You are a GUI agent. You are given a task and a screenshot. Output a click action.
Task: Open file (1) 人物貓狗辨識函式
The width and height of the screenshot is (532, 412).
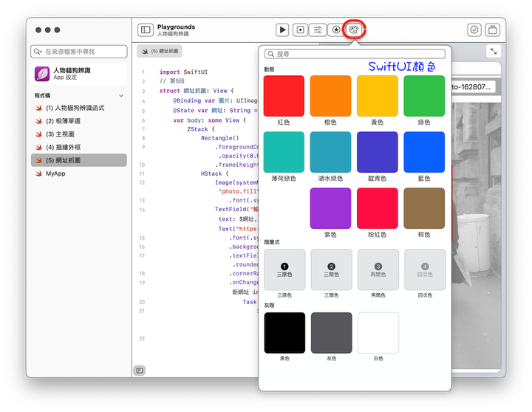79,108
